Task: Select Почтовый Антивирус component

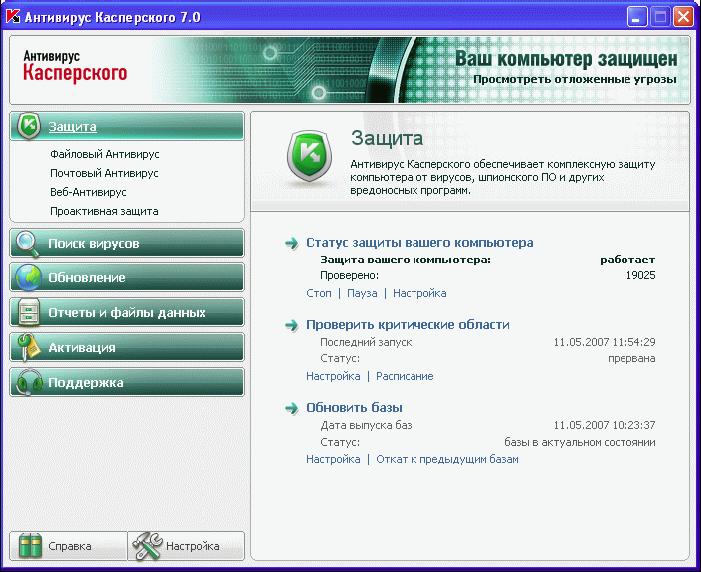Action: tap(104, 173)
